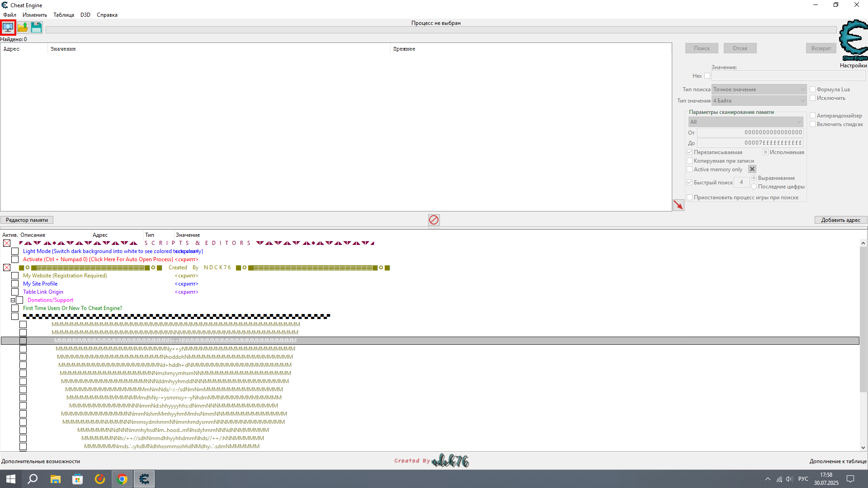
Task: Enable Антирандомайзер checkbox
Action: click(812, 116)
